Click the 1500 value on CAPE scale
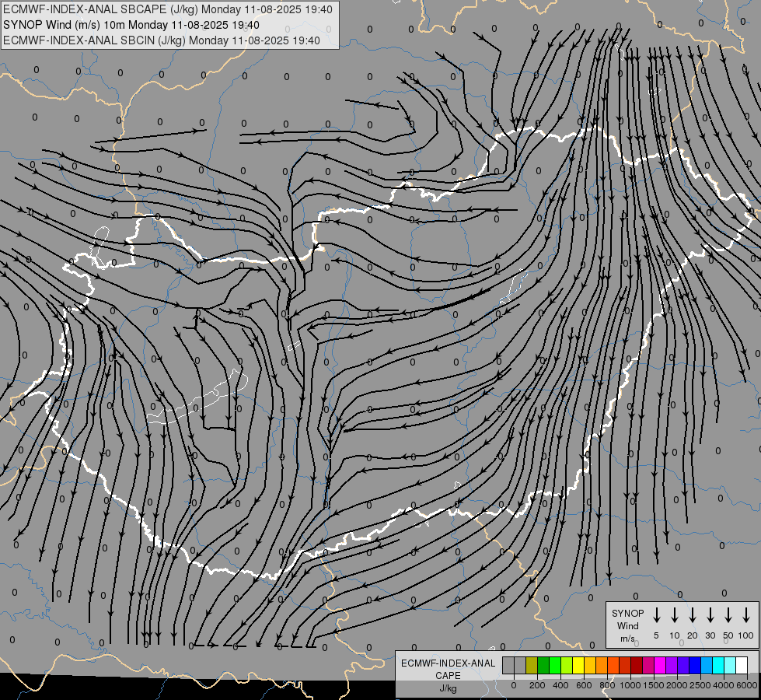Viewport: 761px width, 700px height. [654, 685]
